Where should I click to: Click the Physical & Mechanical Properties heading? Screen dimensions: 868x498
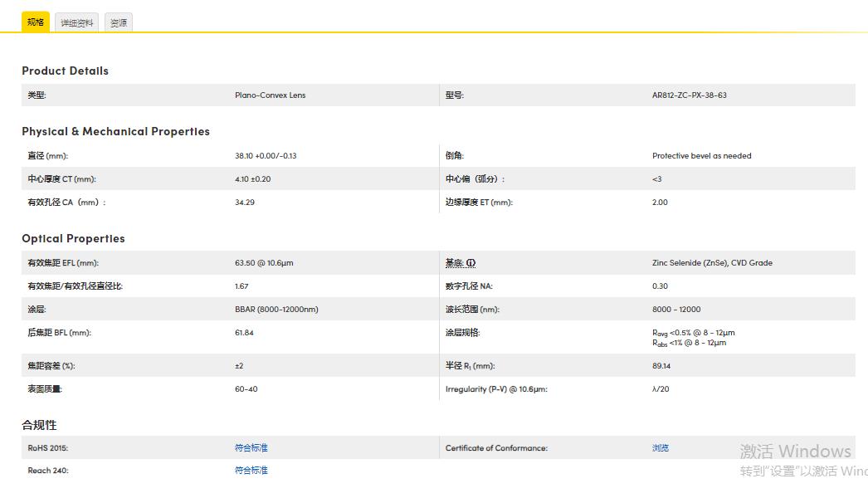point(115,131)
